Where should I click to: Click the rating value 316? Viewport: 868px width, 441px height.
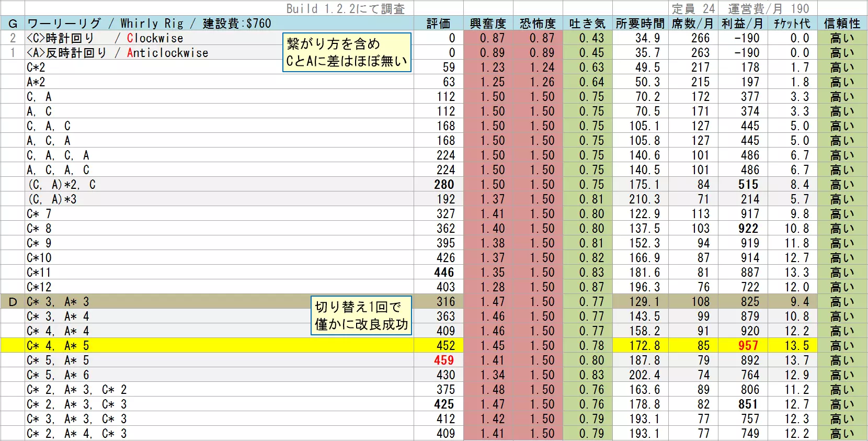(446, 302)
